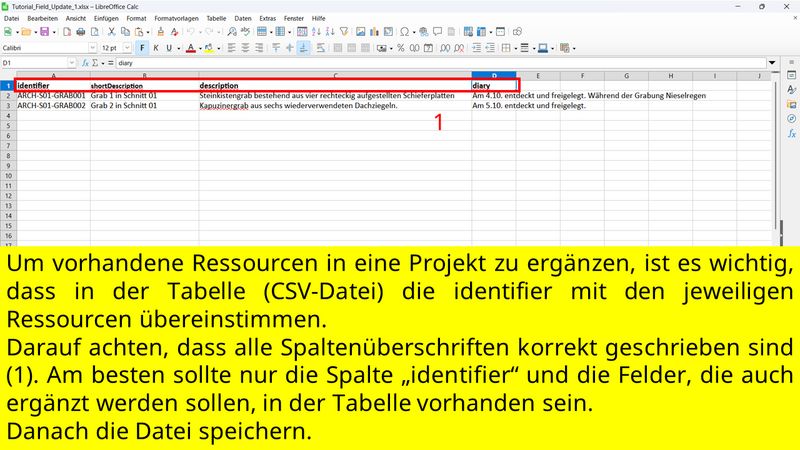Insert a comment with speech bubble icon
The width and height of the screenshot is (800, 450).
(437, 32)
